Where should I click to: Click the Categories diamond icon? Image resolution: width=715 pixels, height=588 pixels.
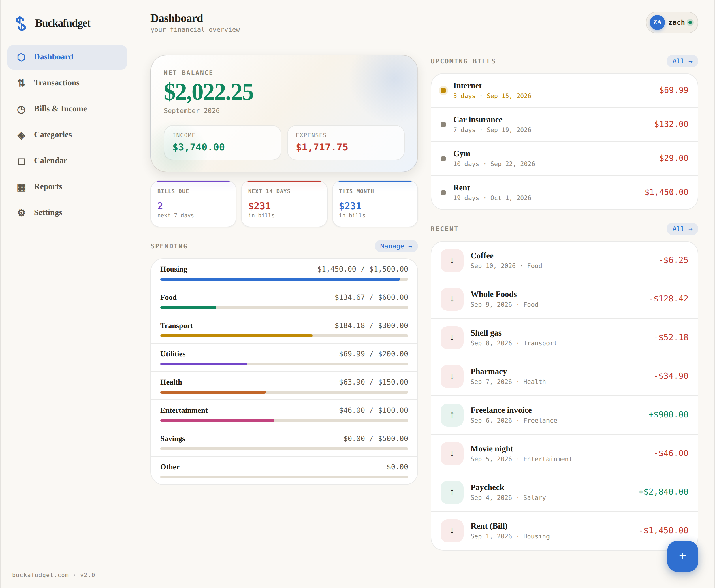tap(21, 135)
